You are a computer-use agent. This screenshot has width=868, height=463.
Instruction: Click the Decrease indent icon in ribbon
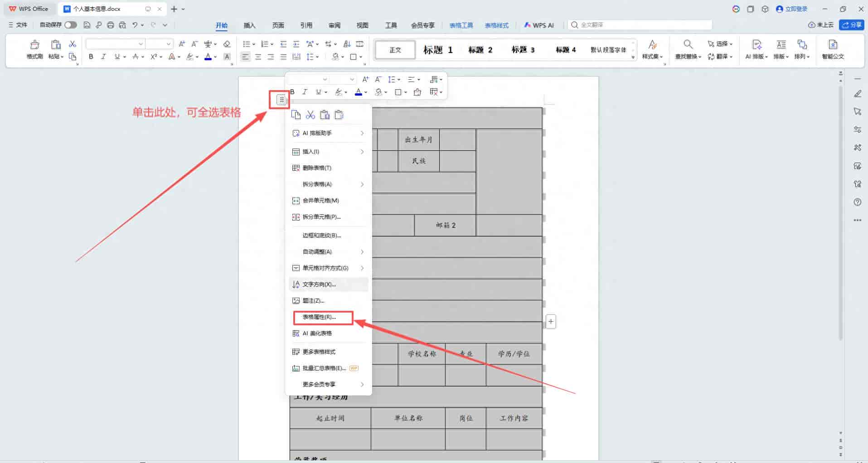tap(283, 44)
